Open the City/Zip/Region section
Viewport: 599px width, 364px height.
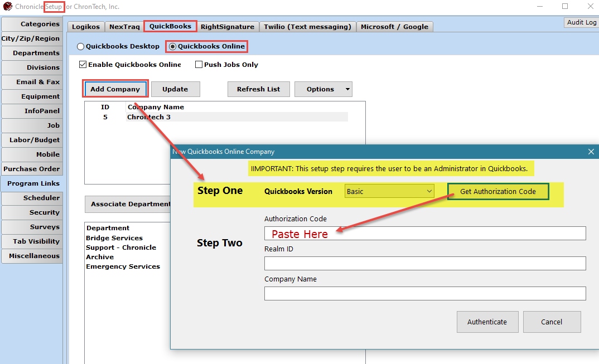(32, 38)
